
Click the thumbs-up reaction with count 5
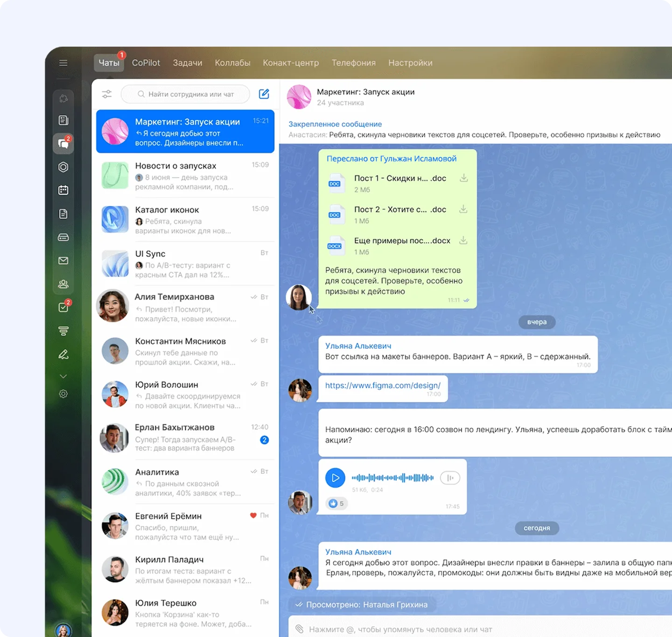[336, 504]
